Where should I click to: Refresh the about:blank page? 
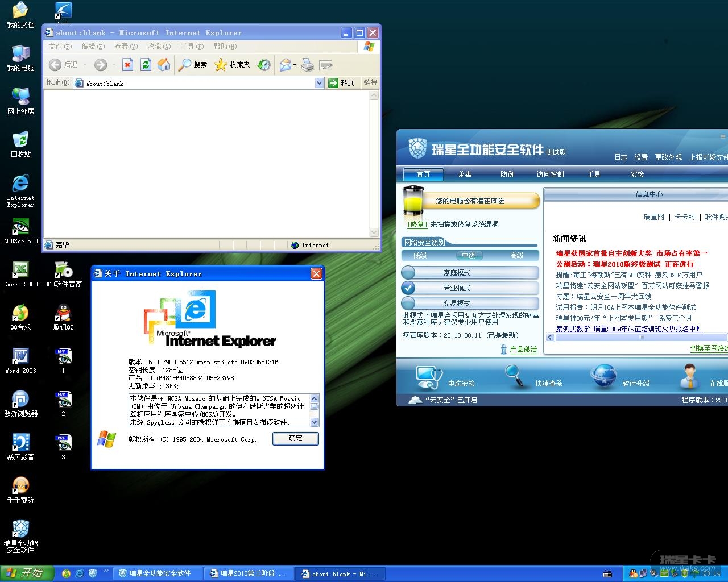click(x=146, y=65)
